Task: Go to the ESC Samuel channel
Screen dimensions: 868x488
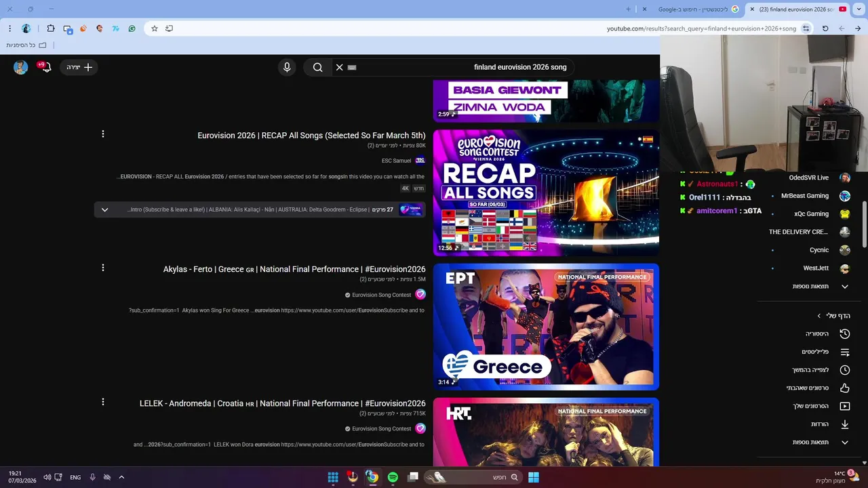Action: pos(397,161)
